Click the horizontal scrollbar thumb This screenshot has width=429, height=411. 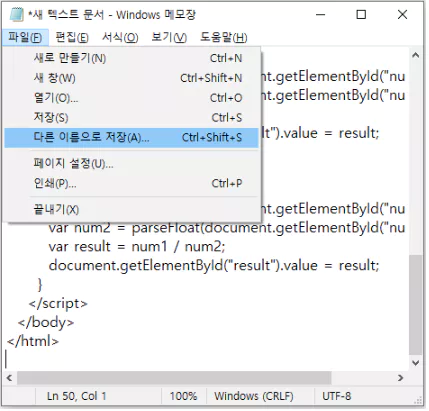174,378
